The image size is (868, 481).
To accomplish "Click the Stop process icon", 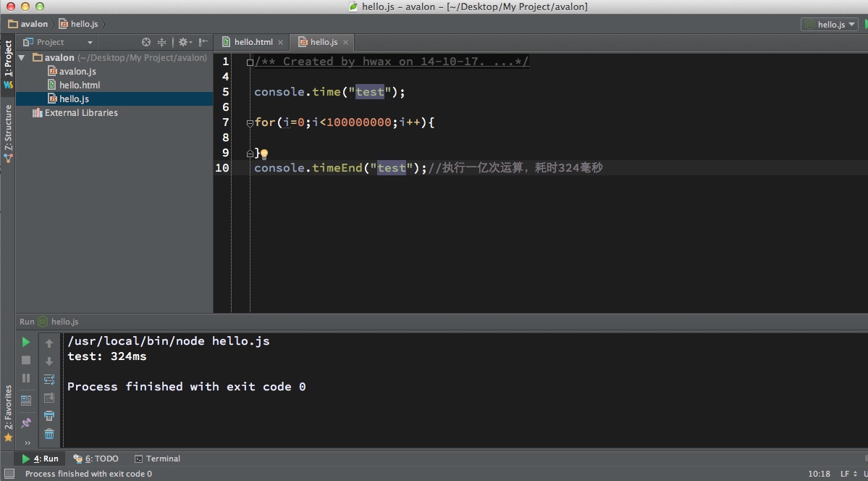I will click(25, 360).
